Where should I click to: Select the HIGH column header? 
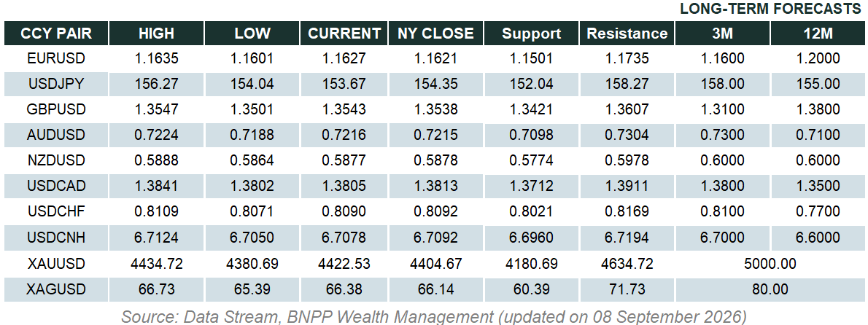pos(157,34)
